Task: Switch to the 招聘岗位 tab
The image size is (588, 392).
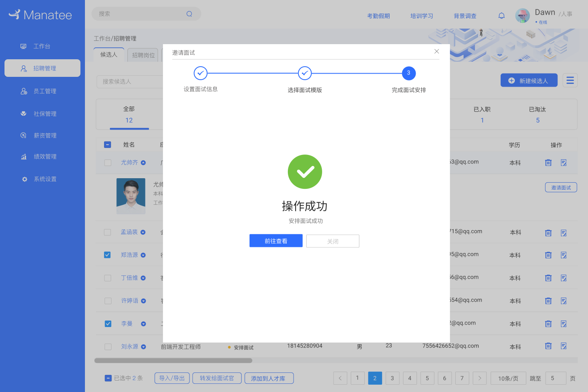Action: 143,54
